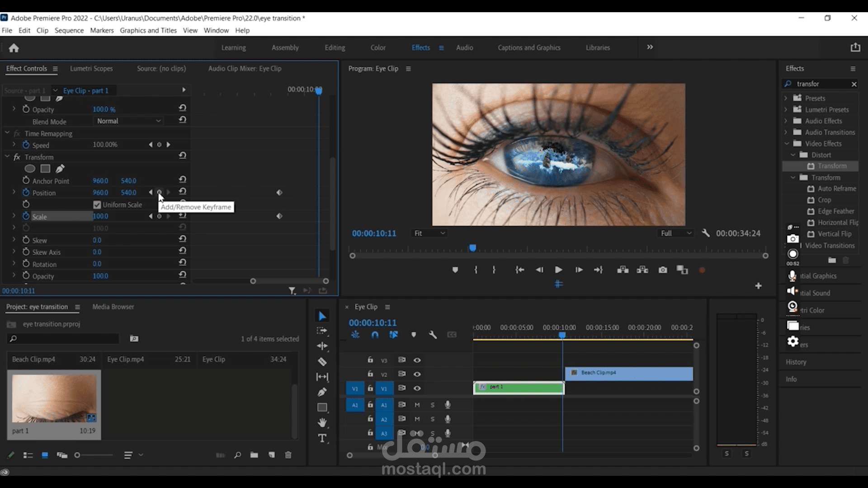This screenshot has height=488, width=868.
Task: Open Full playback resolution dropdown
Action: [676, 233]
